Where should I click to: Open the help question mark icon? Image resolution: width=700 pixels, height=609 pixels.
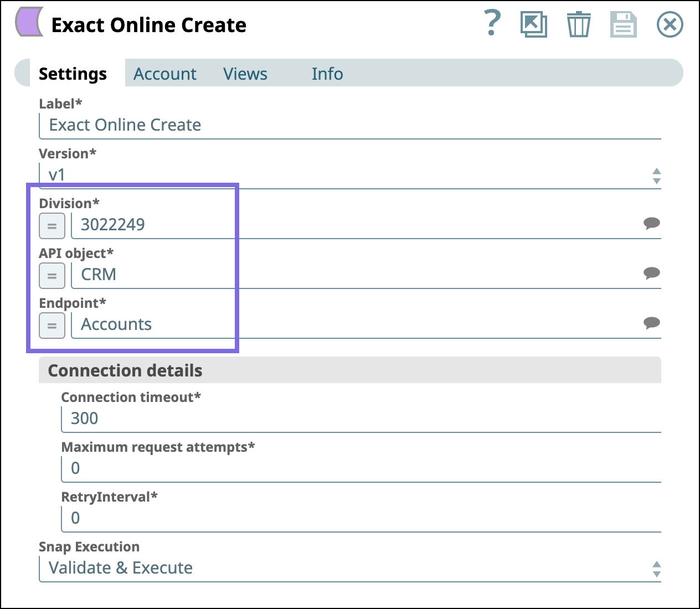pos(492,24)
